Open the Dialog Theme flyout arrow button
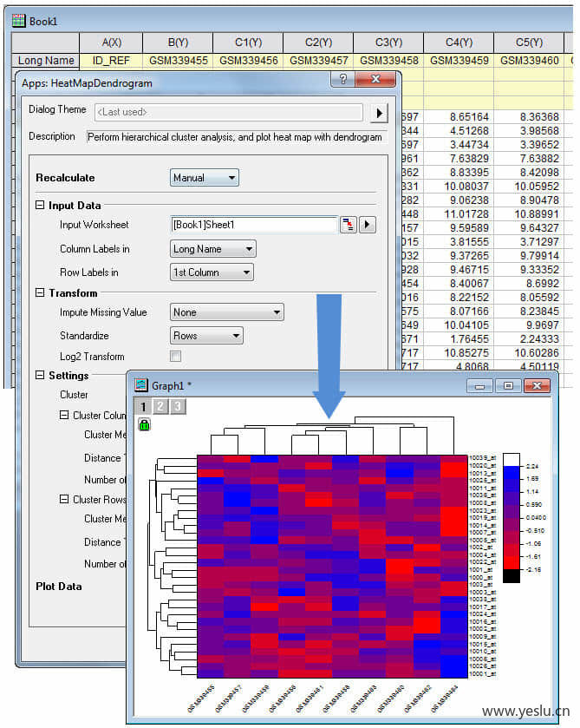This screenshot has height=728, width=580. coord(379,113)
